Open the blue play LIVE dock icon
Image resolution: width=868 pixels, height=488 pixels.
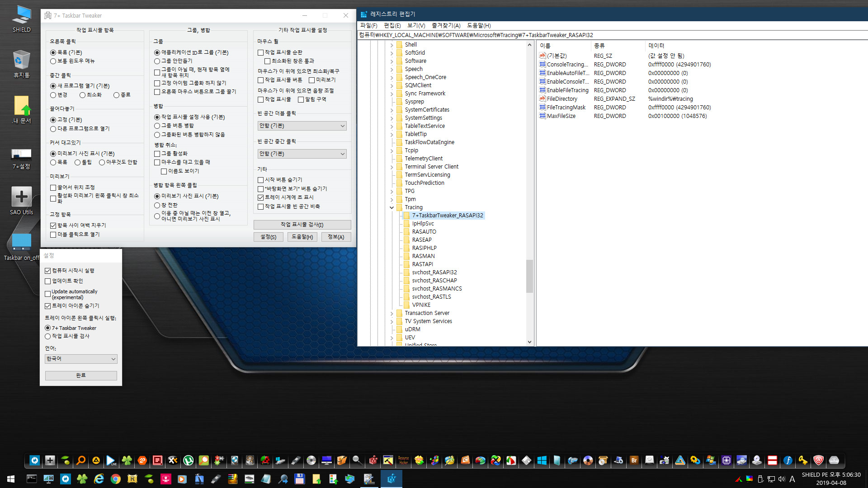pos(111,460)
